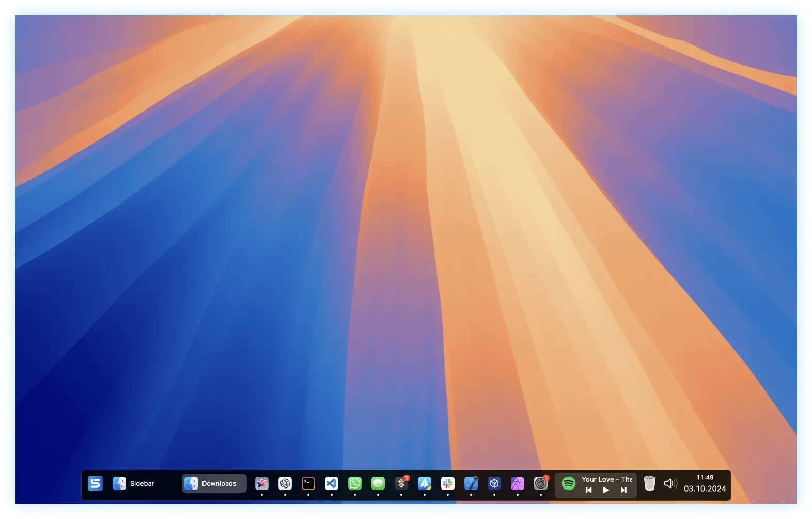The image size is (812, 519).
Task: Open the terminal app icon
Action: coord(308,483)
